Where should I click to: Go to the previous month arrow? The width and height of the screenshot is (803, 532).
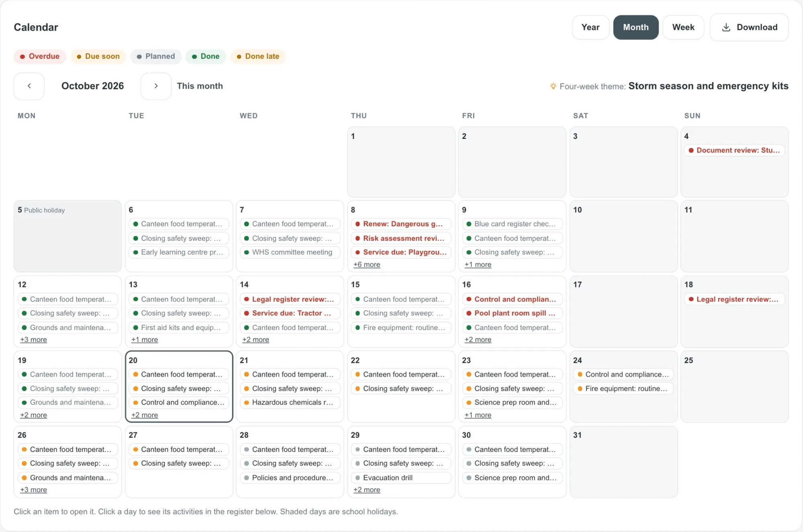click(x=29, y=86)
